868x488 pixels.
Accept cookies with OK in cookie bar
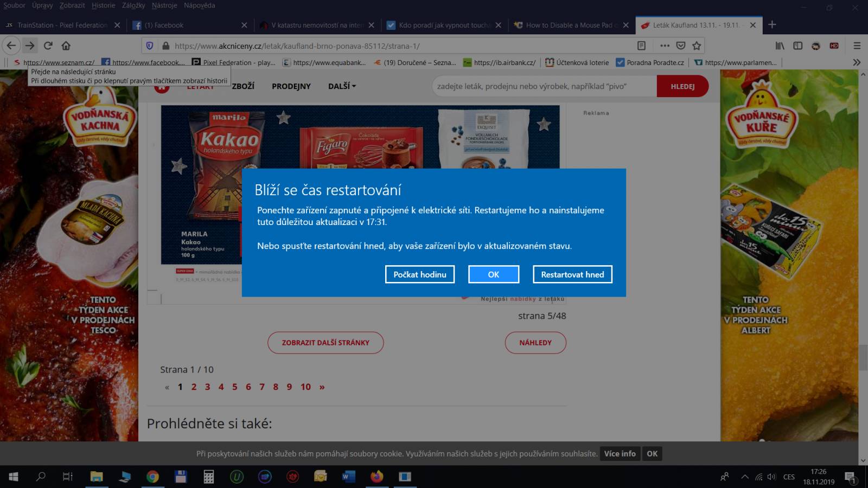tap(652, 454)
